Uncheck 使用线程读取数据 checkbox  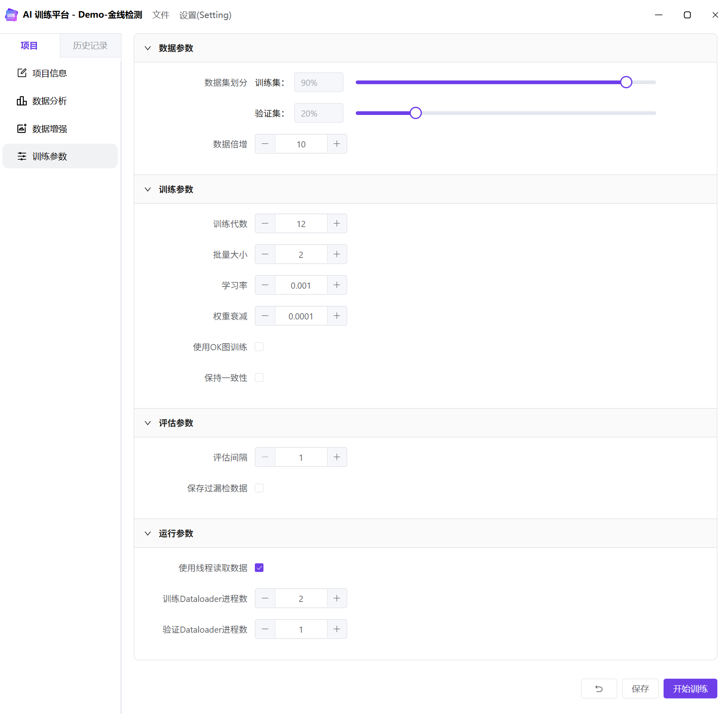tap(259, 568)
